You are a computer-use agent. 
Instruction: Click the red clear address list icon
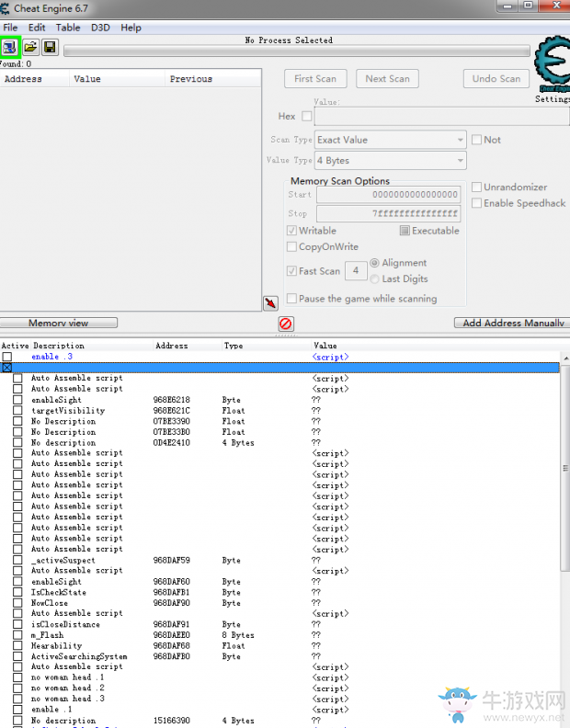pos(286,324)
